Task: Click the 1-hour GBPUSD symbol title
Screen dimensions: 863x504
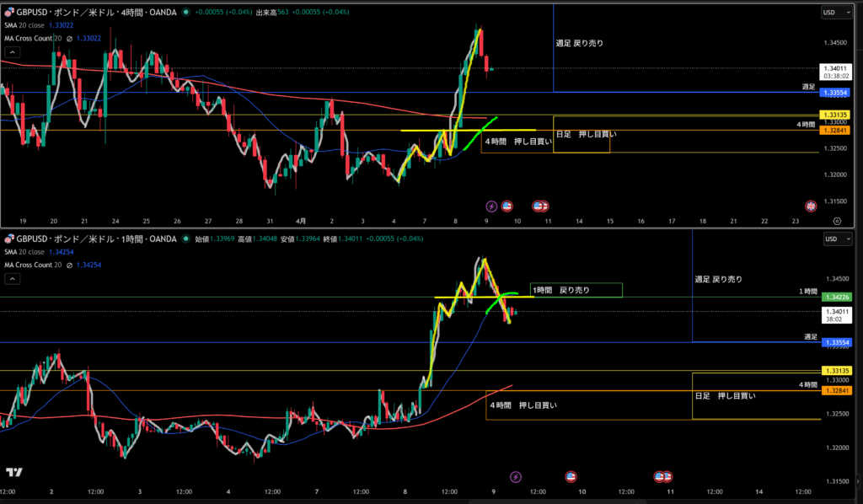Action: (93, 239)
